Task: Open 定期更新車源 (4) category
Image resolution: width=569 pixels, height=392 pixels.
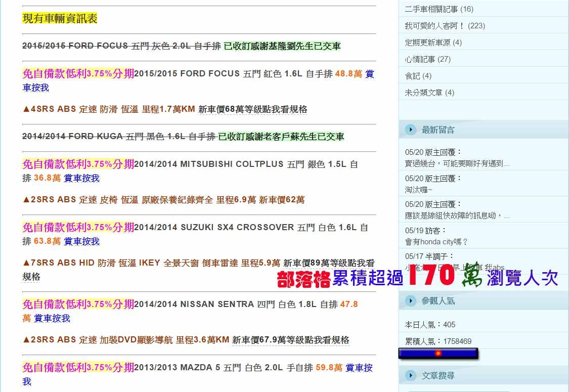Action: 433,42
